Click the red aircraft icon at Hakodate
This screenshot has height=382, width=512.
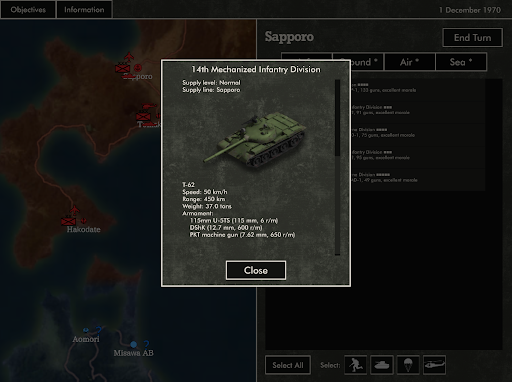pos(75,210)
